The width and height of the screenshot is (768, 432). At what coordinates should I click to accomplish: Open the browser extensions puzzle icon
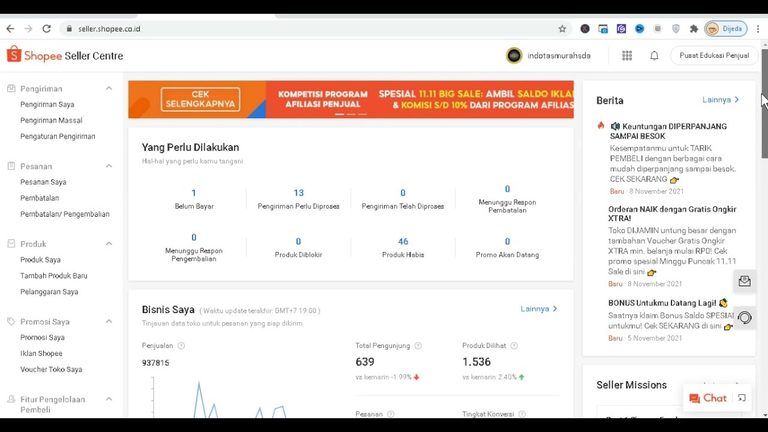click(694, 29)
